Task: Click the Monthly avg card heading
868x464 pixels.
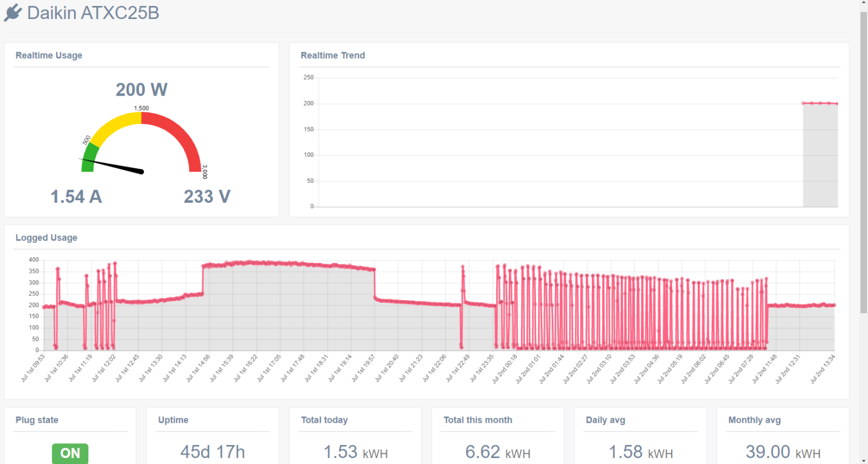Action: tap(755, 420)
